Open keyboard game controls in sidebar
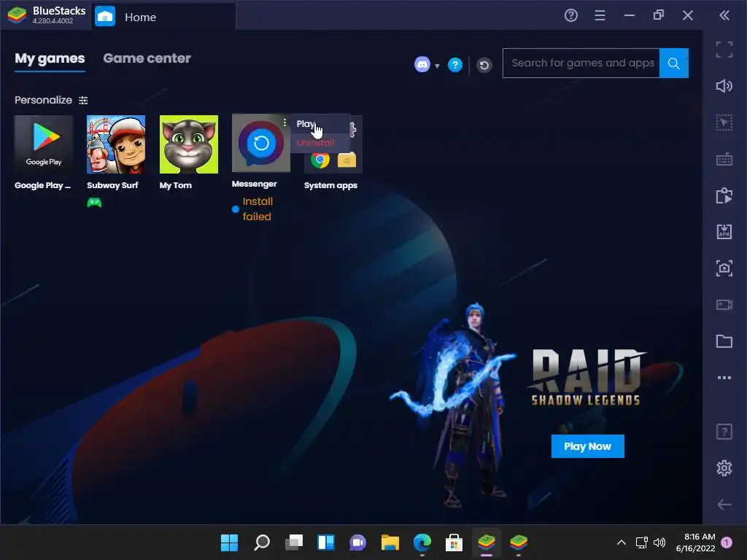The image size is (747, 560). click(724, 160)
